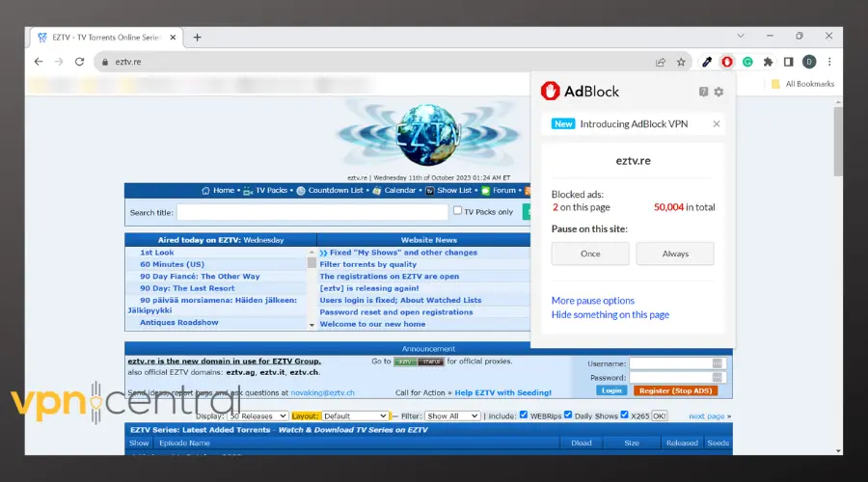Click the browser forward arrow
Screen dimensions: 868x482
click(x=59, y=62)
